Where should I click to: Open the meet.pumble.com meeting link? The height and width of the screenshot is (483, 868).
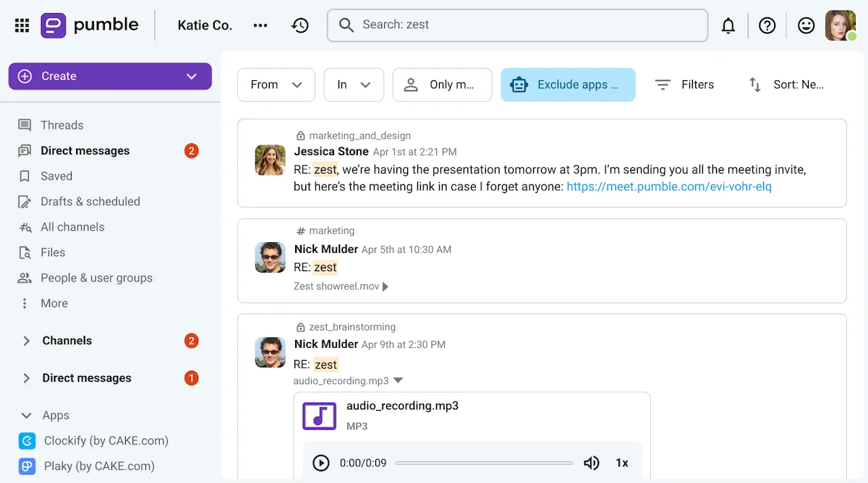tap(669, 187)
